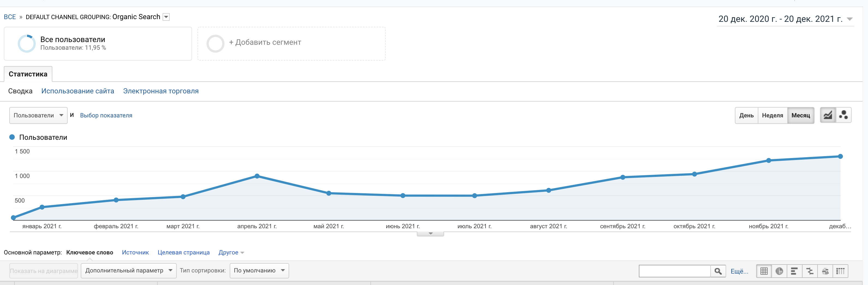Click the 500 y-axis label
The height and width of the screenshot is (285, 868).
20,201
